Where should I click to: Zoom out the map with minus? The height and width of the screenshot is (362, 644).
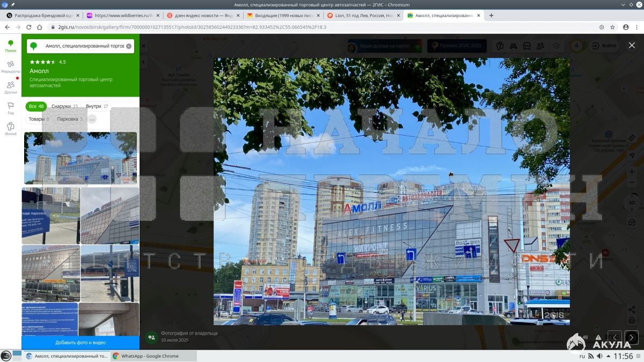click(632, 183)
